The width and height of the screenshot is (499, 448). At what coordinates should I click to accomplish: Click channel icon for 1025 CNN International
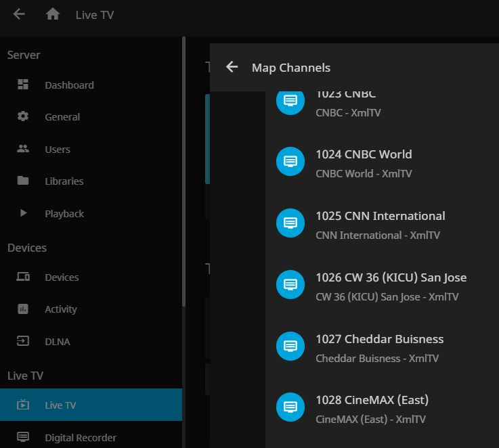pos(290,223)
